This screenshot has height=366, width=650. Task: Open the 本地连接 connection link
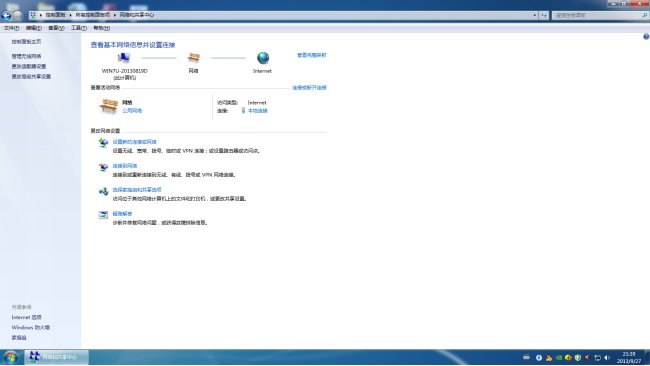257,111
